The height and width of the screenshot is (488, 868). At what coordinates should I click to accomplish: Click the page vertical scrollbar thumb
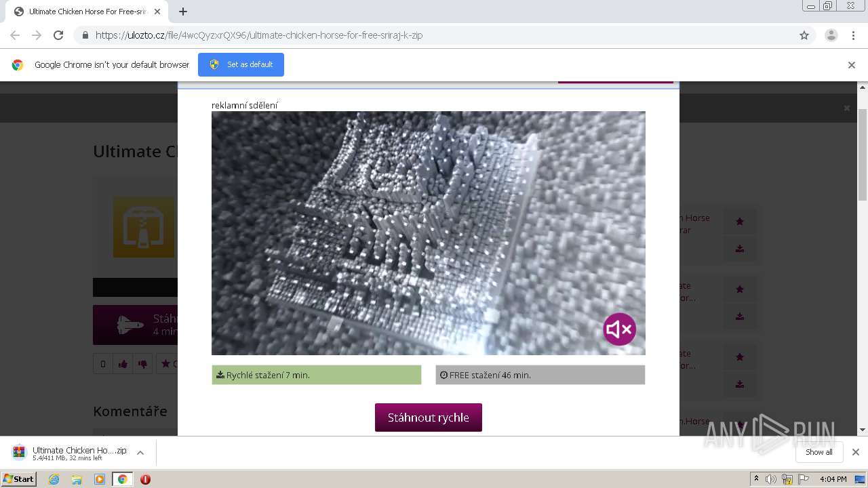(x=863, y=155)
